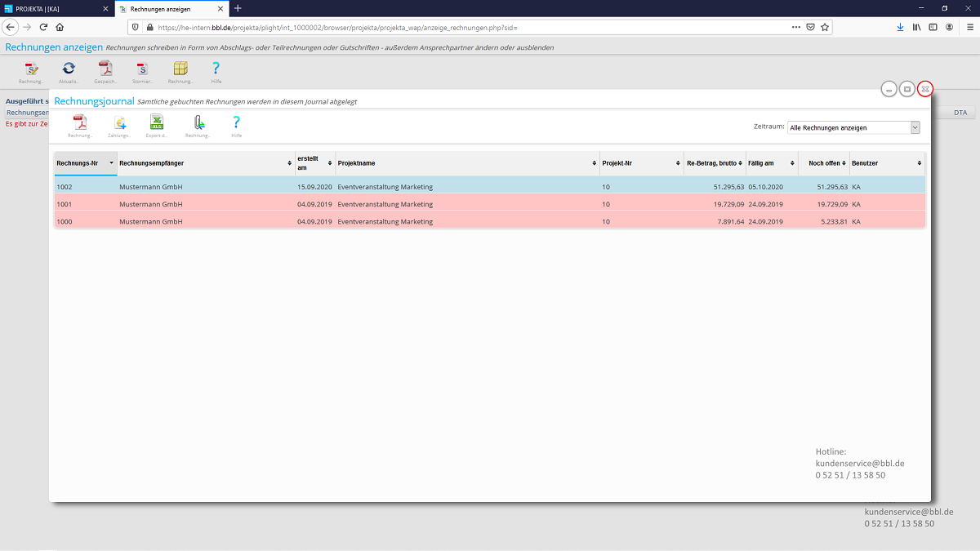980x551 pixels.
Task: Toggle the browser sidebar view
Action: point(933,27)
